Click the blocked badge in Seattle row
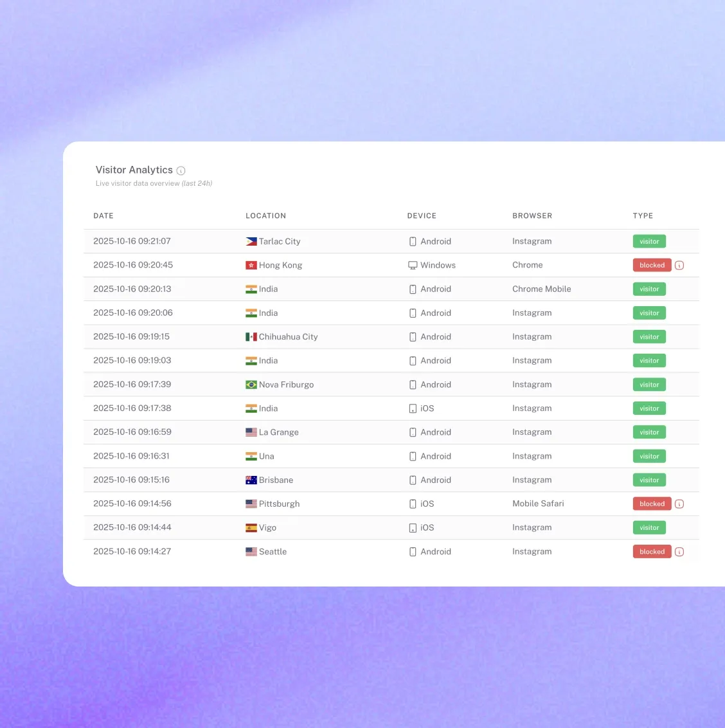725x728 pixels. tap(652, 552)
